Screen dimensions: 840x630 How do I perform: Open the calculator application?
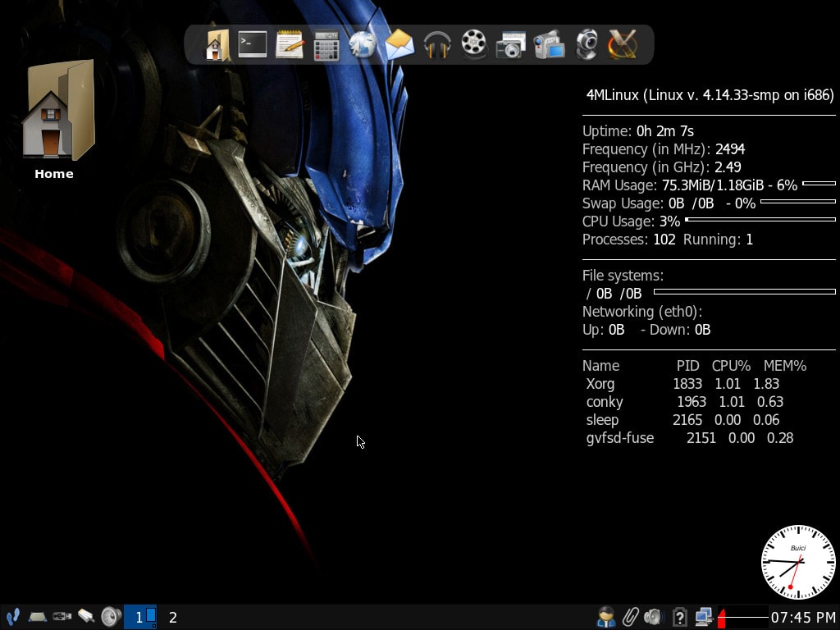coord(325,45)
